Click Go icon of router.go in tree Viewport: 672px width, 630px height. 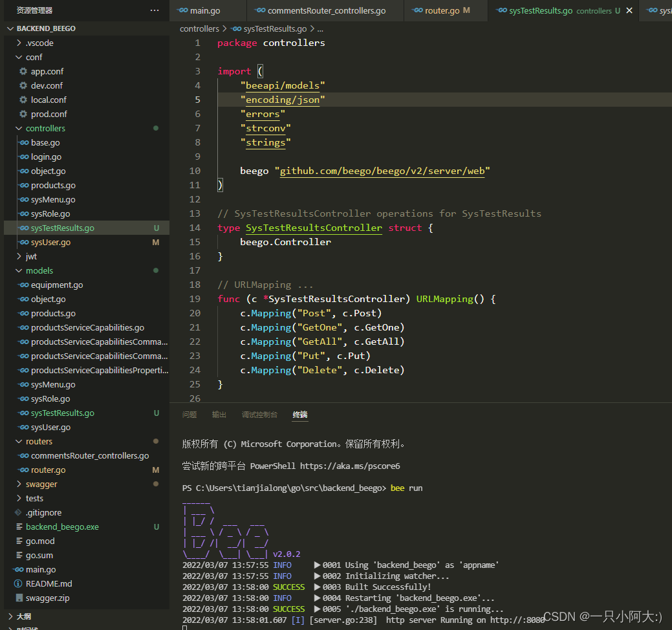23,470
